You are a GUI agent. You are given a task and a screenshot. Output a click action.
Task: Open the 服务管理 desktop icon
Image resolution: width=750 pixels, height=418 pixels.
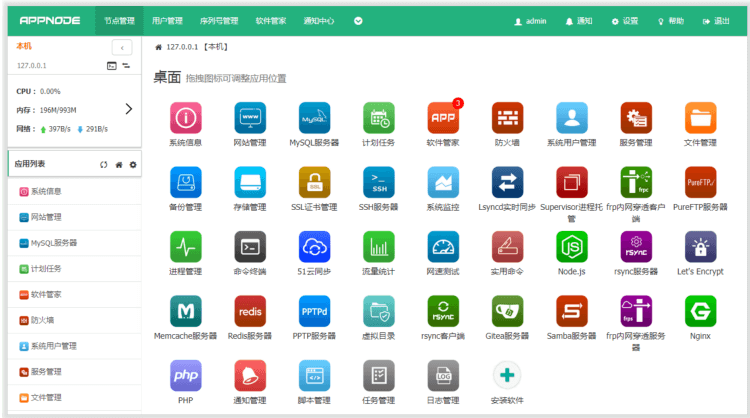pos(636,118)
